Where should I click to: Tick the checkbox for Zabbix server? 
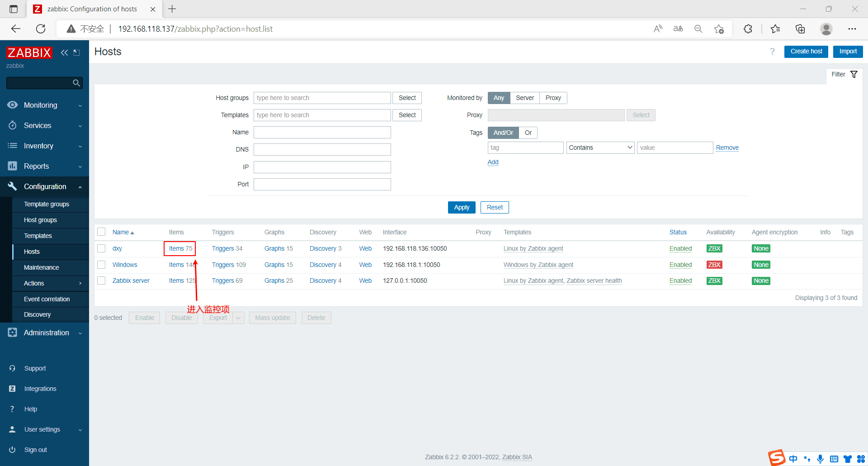101,281
